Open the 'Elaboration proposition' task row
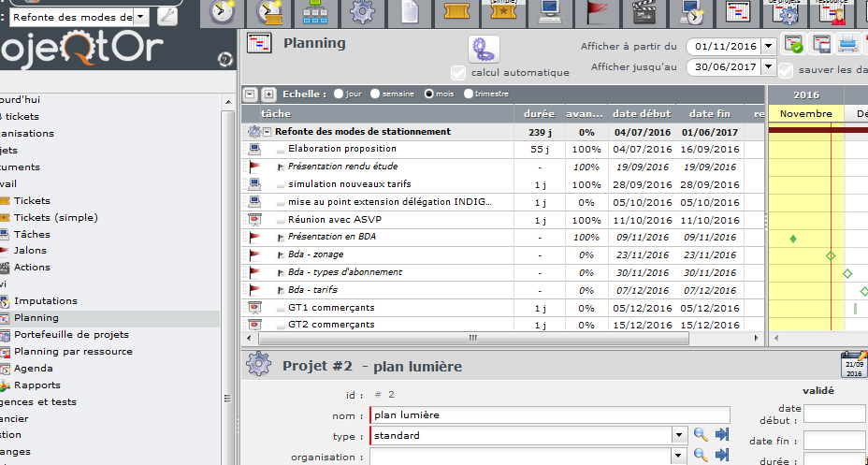This screenshot has width=868, height=465. [342, 149]
